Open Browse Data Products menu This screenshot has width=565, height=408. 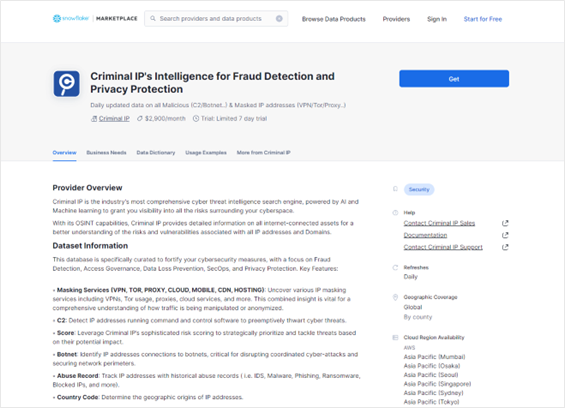click(x=334, y=19)
